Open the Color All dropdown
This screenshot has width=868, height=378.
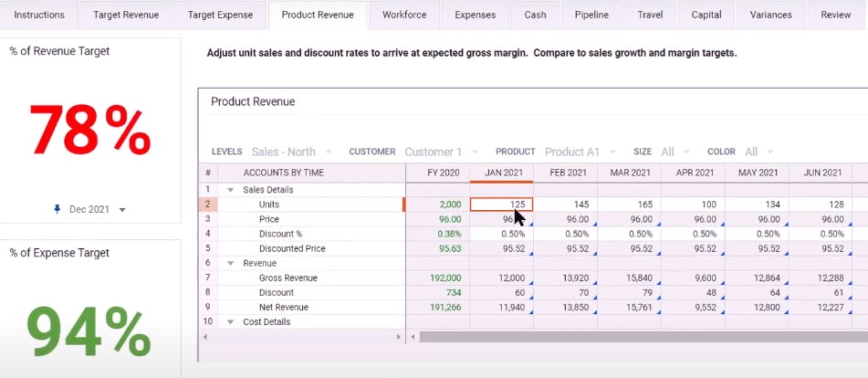(x=759, y=152)
